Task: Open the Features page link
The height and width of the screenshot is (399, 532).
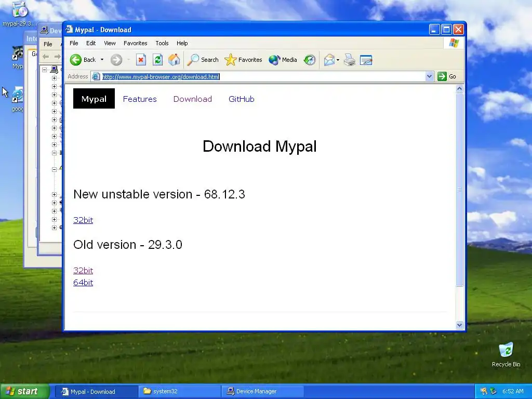Action: [140, 99]
